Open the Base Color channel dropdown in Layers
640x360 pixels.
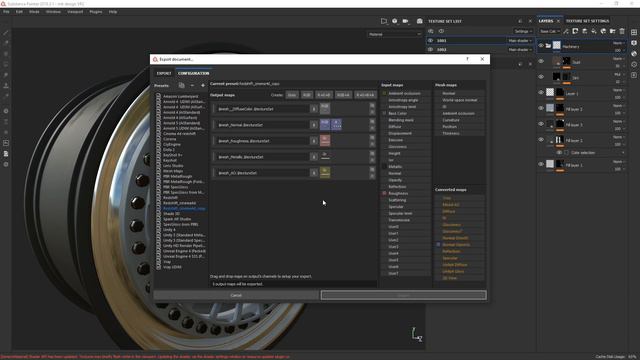pyautogui.click(x=549, y=31)
